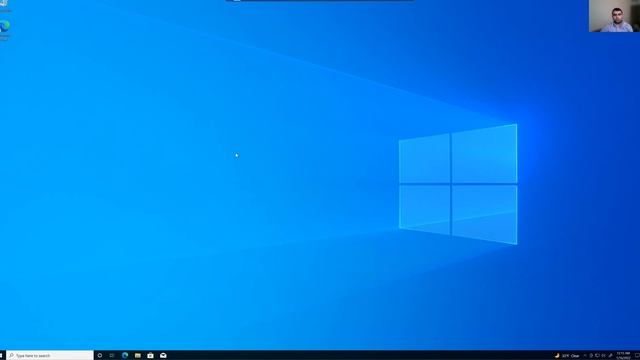The height and width of the screenshot is (360, 640).
Task: Show hidden system tray icons
Action: coord(584,356)
